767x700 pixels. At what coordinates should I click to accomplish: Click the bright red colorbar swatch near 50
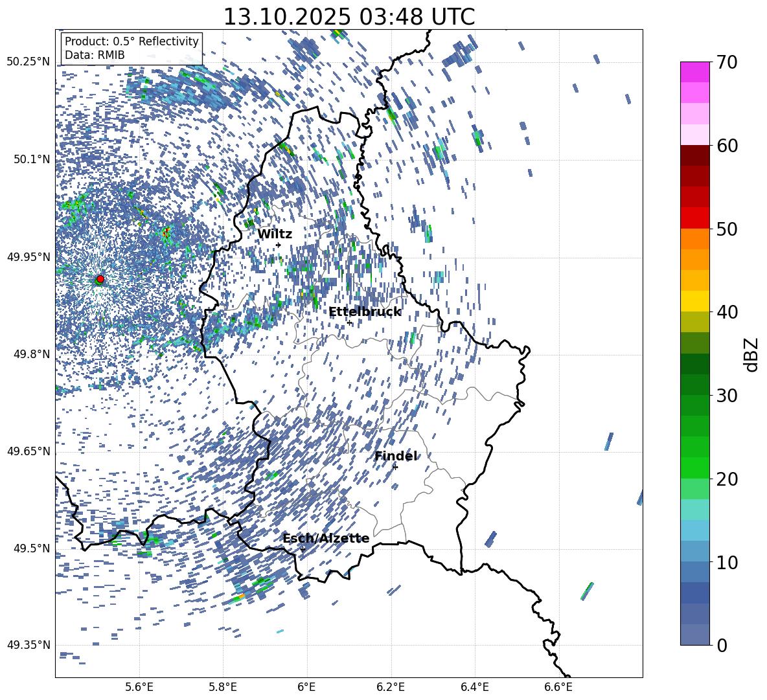click(x=695, y=218)
